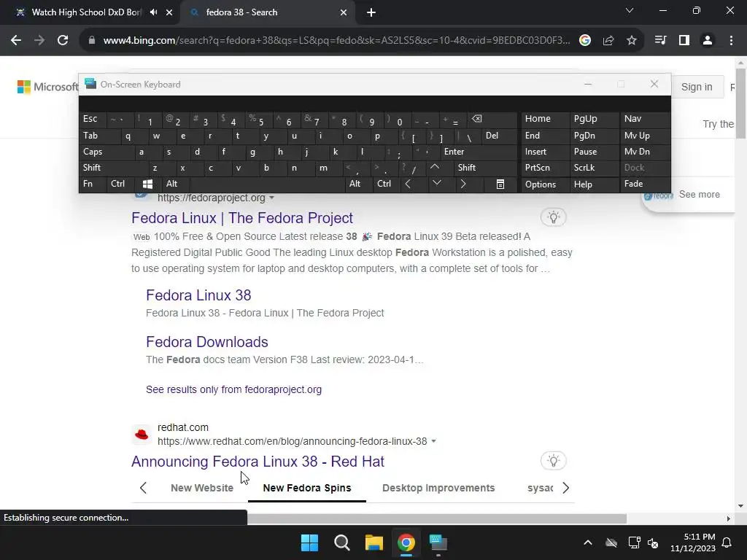
Task: Click See more in right sidebar card
Action: pyautogui.click(x=699, y=194)
